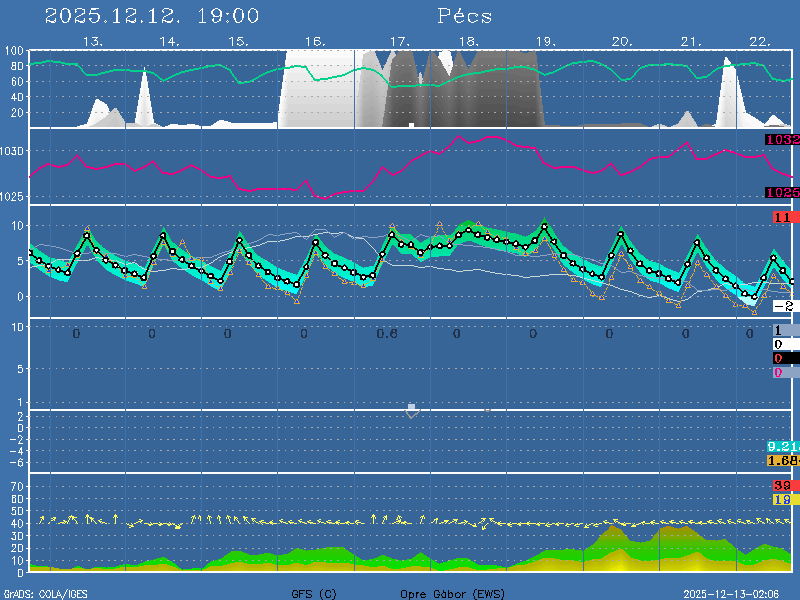The width and height of the screenshot is (800, 600).
Task: Click the 0.6 precipitation amount label
Action: click(387, 334)
